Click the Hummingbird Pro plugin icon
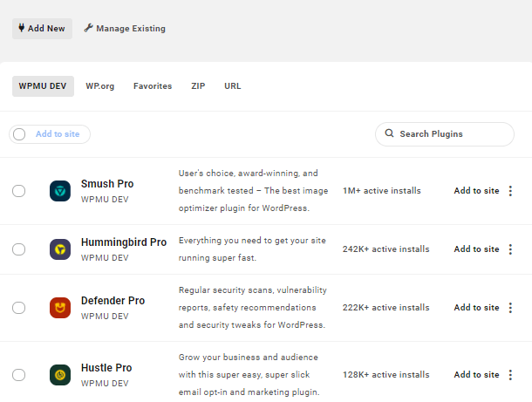Image resolution: width=532 pixels, height=402 pixels. 60,249
